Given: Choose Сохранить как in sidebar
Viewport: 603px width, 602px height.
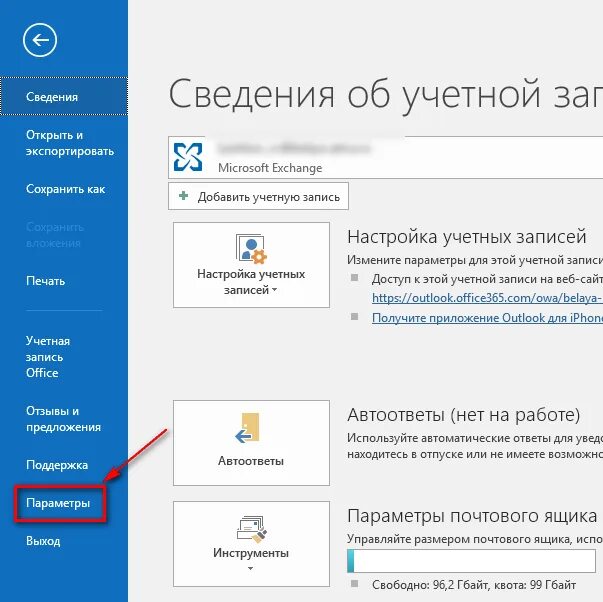Looking at the screenshot, I should click(x=65, y=189).
